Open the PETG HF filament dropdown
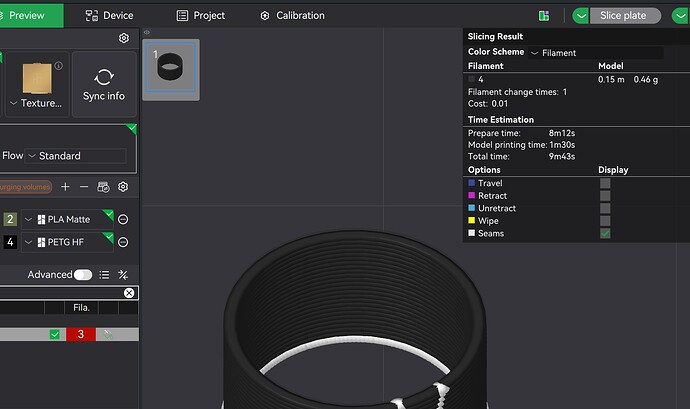Image resolution: width=690 pixels, height=409 pixels. coord(67,242)
